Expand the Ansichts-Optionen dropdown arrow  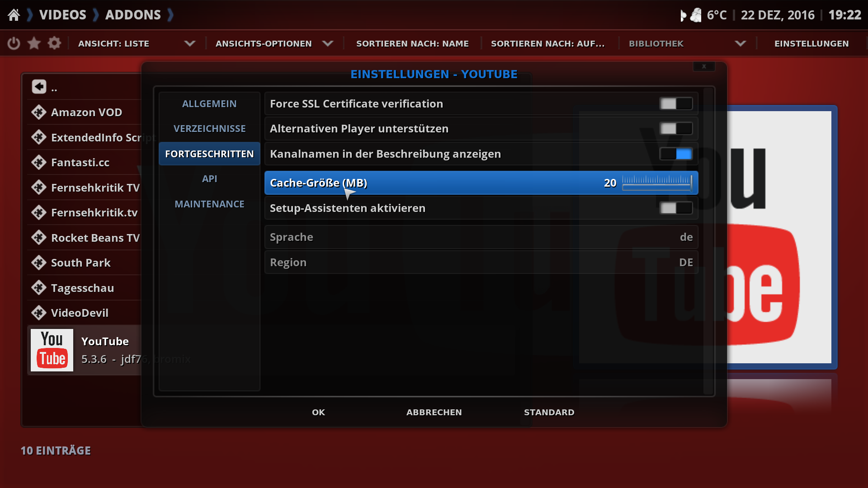(328, 44)
